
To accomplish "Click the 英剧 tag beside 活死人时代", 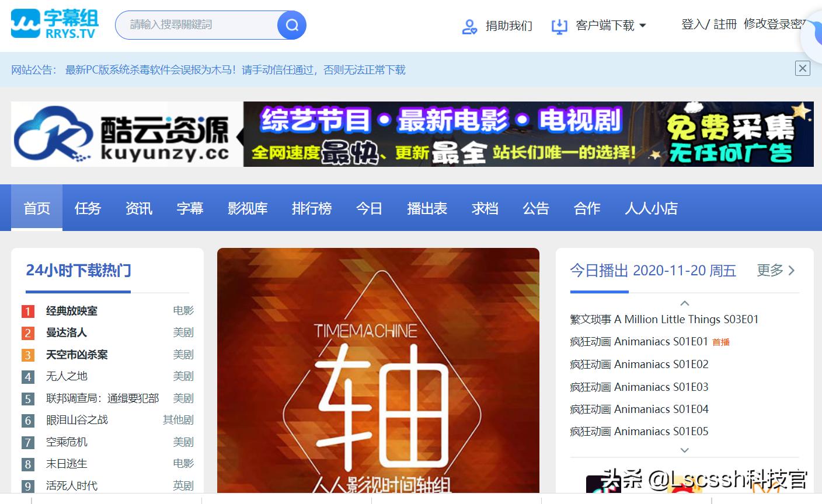I will [183, 485].
